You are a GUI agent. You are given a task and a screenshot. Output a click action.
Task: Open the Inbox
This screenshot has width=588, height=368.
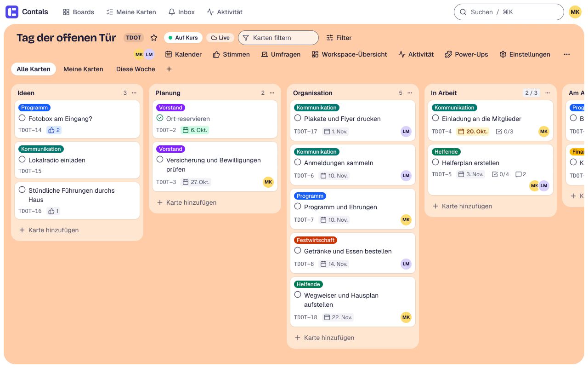(x=181, y=12)
